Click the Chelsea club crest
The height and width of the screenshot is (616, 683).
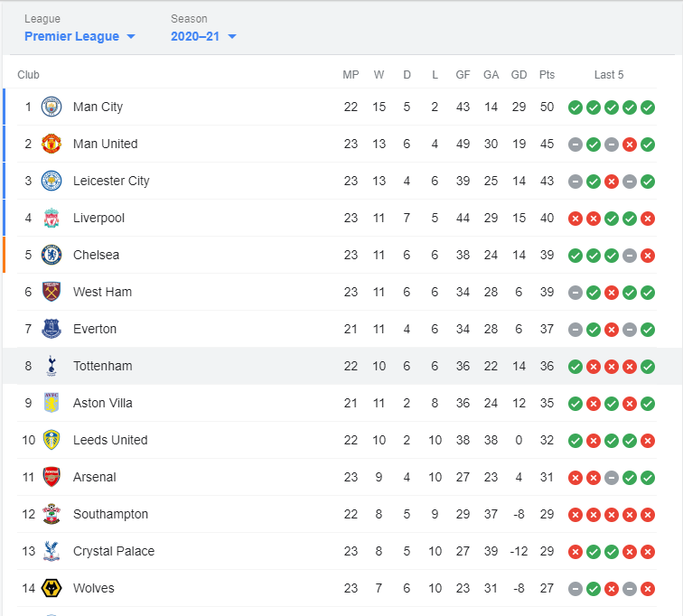click(x=51, y=255)
